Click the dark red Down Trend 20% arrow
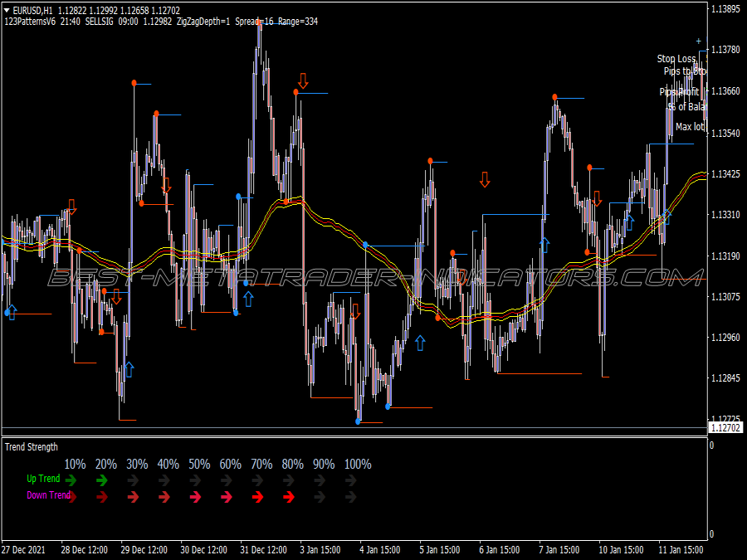 tap(102, 497)
